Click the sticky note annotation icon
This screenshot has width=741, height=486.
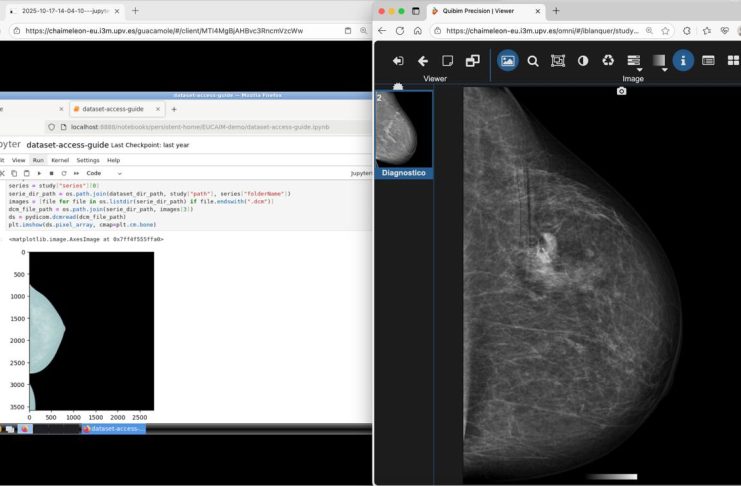point(448,61)
